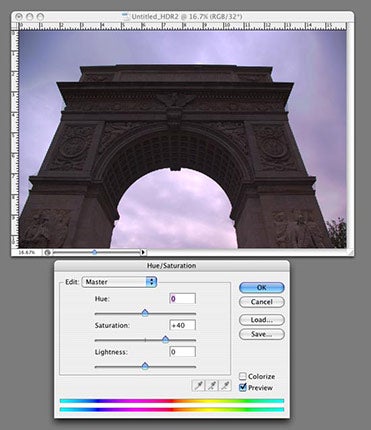Select the add-to-sample eyedropper tool
The height and width of the screenshot is (430, 371).
tap(212, 386)
